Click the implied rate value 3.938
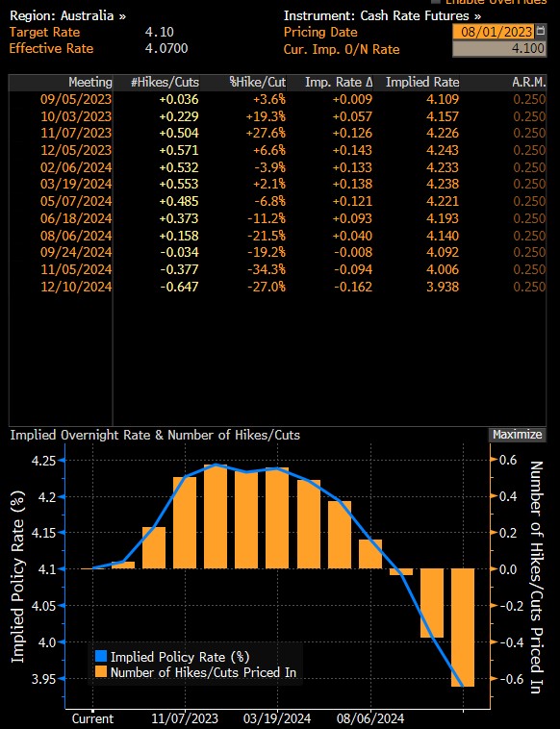Image resolution: width=560 pixels, height=729 pixels. 443,287
